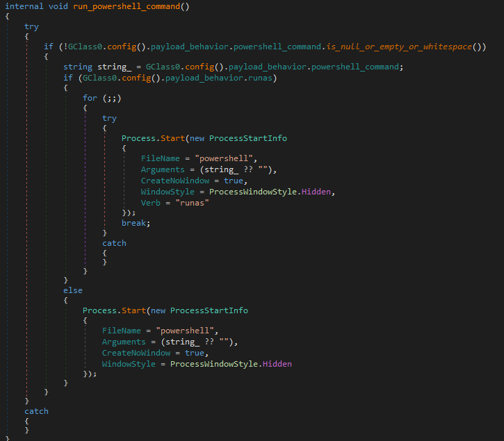Click 'FileName' in the else branch initializer

(x=122, y=331)
